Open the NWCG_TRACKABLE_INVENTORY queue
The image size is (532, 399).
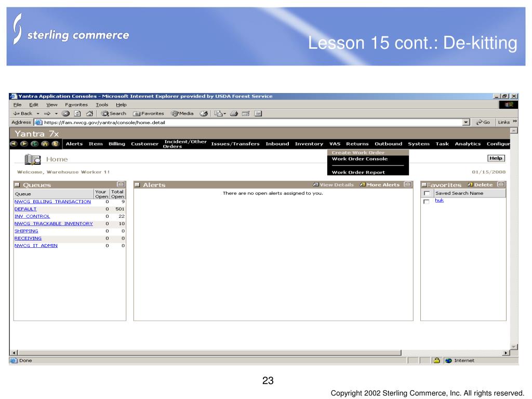point(54,223)
